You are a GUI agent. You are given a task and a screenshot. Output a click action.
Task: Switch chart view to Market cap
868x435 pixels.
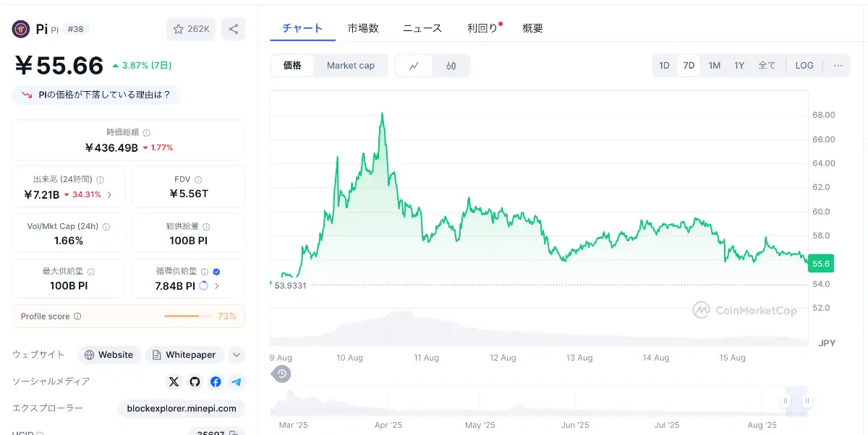tap(351, 65)
